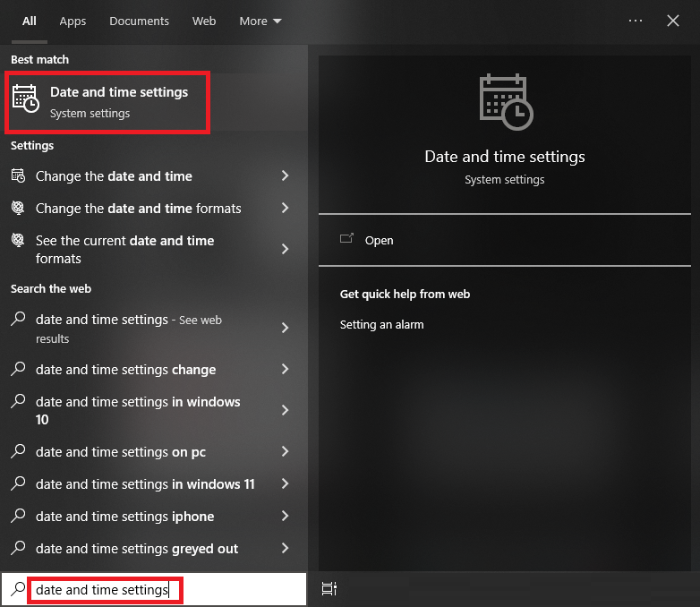Click search icon beside windows 10 suggestion

pos(18,401)
